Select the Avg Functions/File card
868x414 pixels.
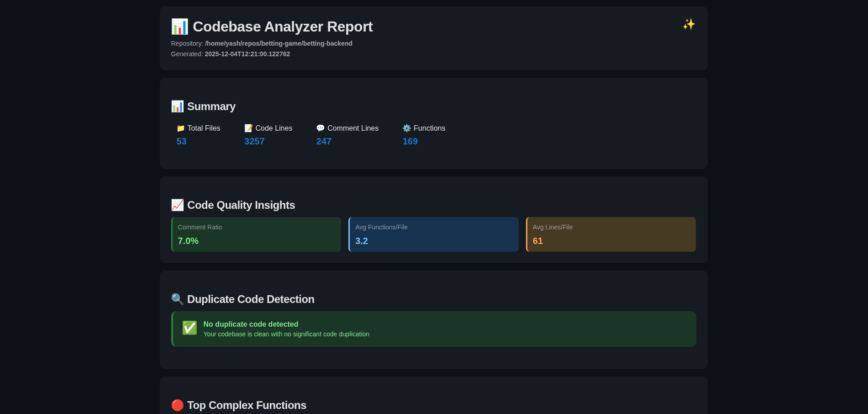(x=433, y=234)
